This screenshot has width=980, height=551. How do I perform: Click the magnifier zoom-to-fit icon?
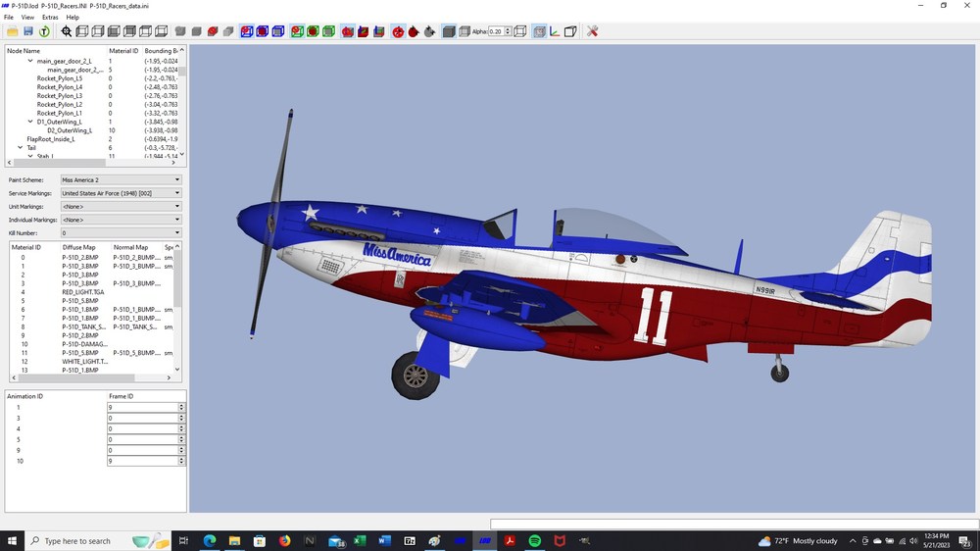pyautogui.click(x=67, y=31)
